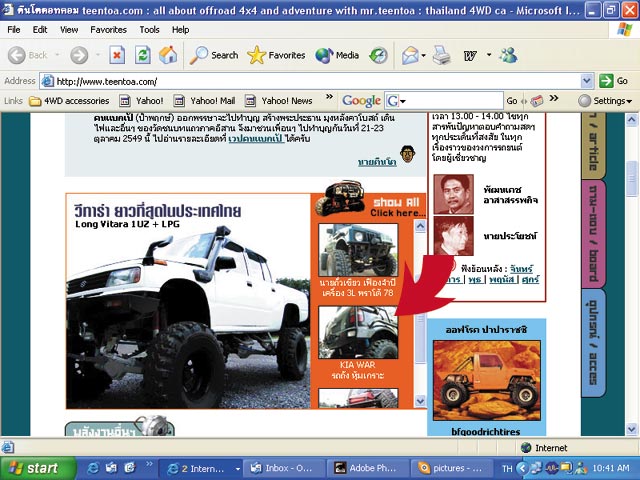640x480 pixels.
Task: Go to the Home page icon
Action: (168, 55)
